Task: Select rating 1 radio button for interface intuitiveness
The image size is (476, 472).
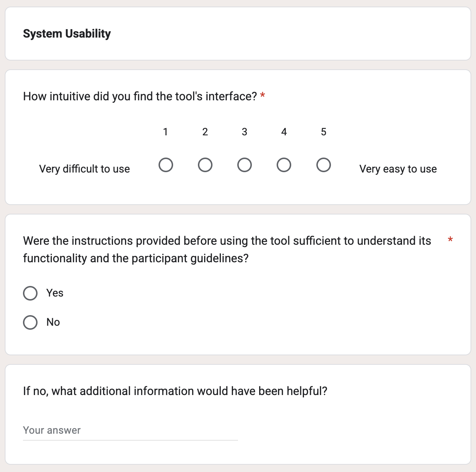Action: (166, 165)
